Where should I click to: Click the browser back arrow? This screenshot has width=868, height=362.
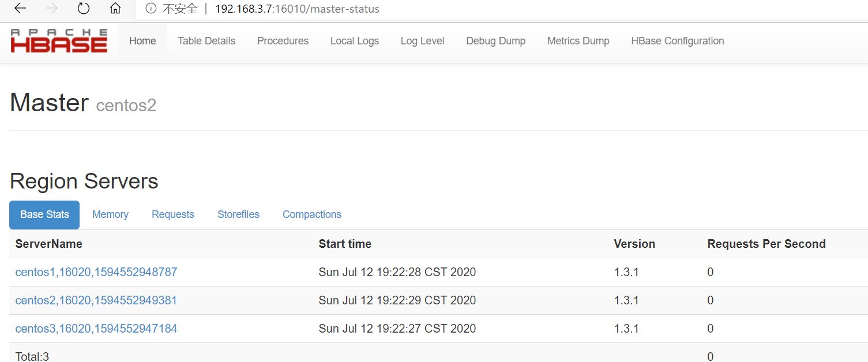tap(20, 9)
